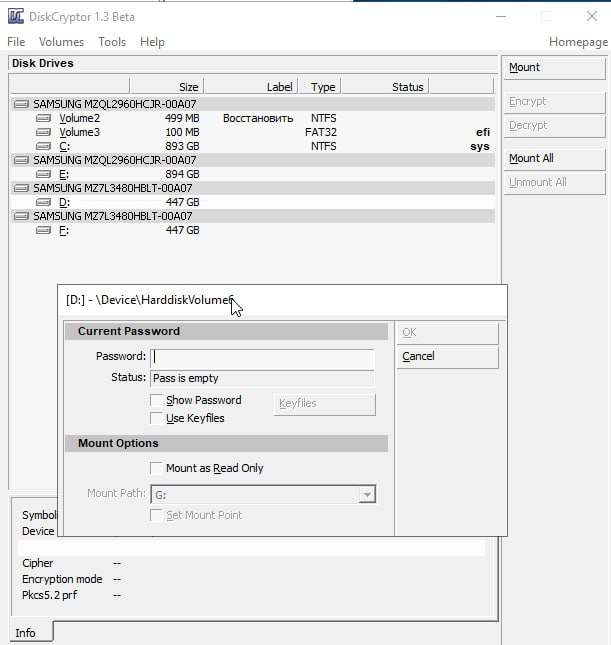Viewport: 611px width, 645px height.
Task: Open the Volumes menu
Action: click(61, 42)
